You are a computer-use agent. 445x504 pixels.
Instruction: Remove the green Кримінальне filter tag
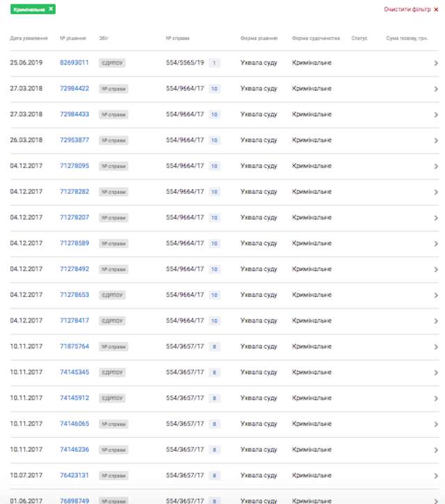pos(51,10)
